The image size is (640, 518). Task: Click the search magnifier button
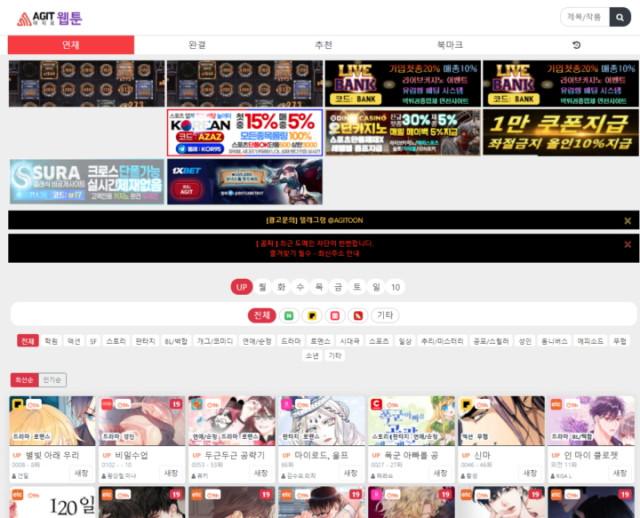(x=620, y=17)
